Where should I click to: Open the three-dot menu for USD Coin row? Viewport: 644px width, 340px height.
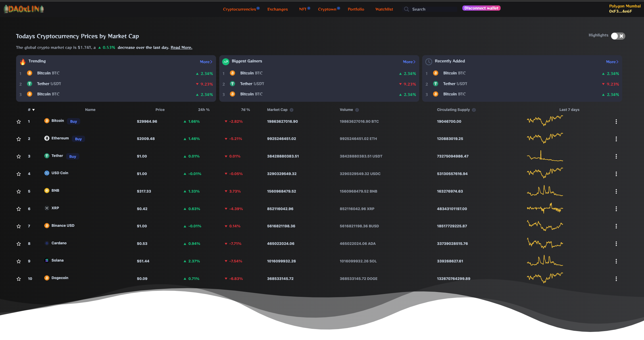point(616,174)
